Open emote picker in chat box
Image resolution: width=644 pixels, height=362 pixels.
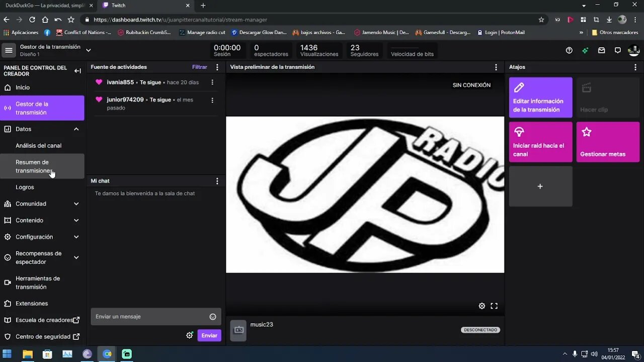pyautogui.click(x=213, y=317)
